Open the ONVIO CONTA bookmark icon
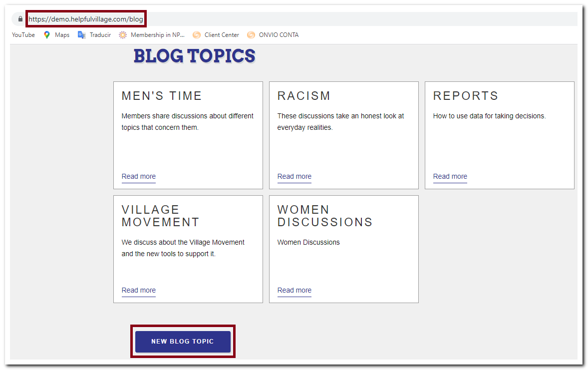The width and height of the screenshot is (588, 370). (251, 35)
